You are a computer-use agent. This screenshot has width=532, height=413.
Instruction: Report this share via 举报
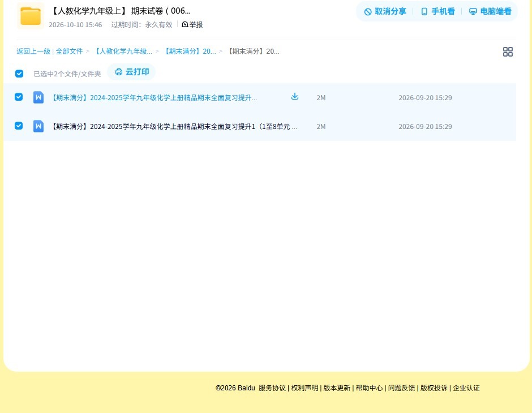click(192, 24)
